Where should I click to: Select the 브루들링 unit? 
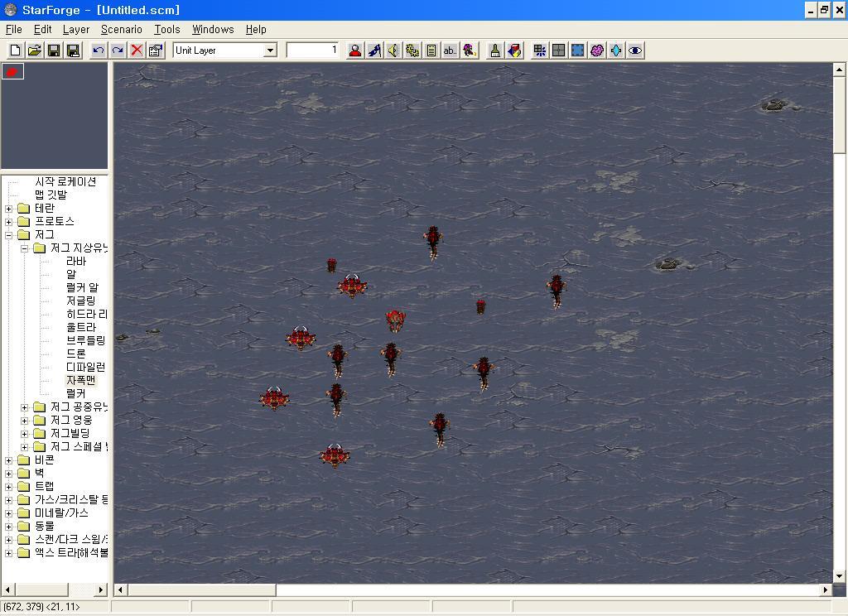(x=85, y=340)
